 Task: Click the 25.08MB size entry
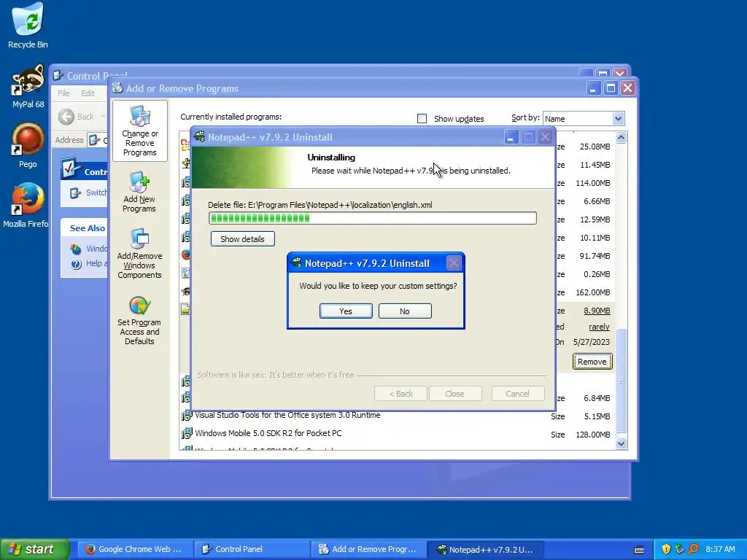point(595,147)
